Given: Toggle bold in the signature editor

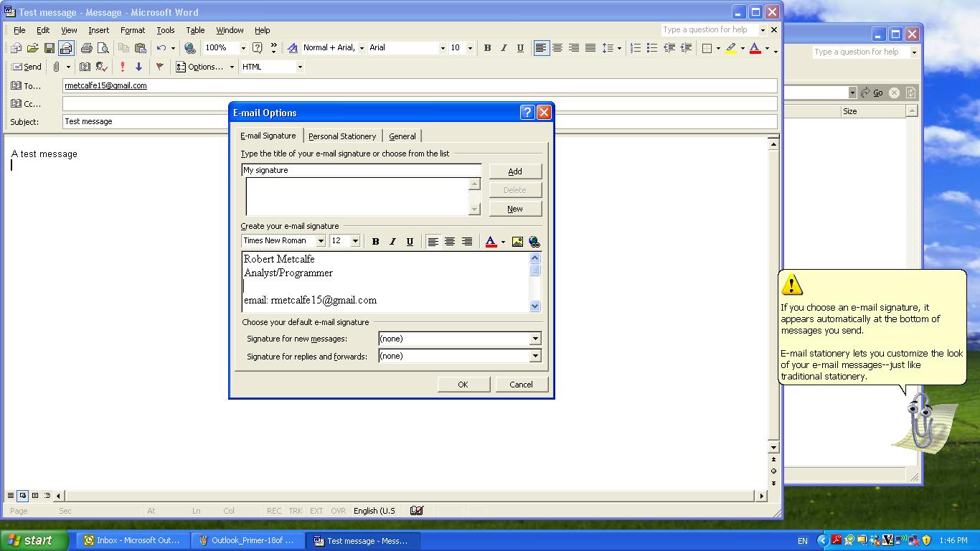Looking at the screenshot, I should 375,242.
